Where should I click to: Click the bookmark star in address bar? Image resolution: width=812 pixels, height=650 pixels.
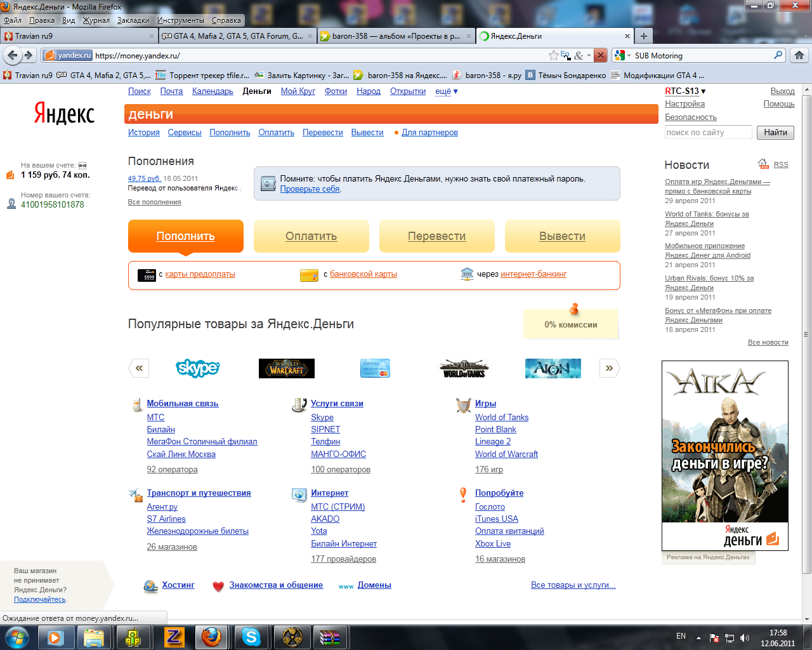pos(553,55)
